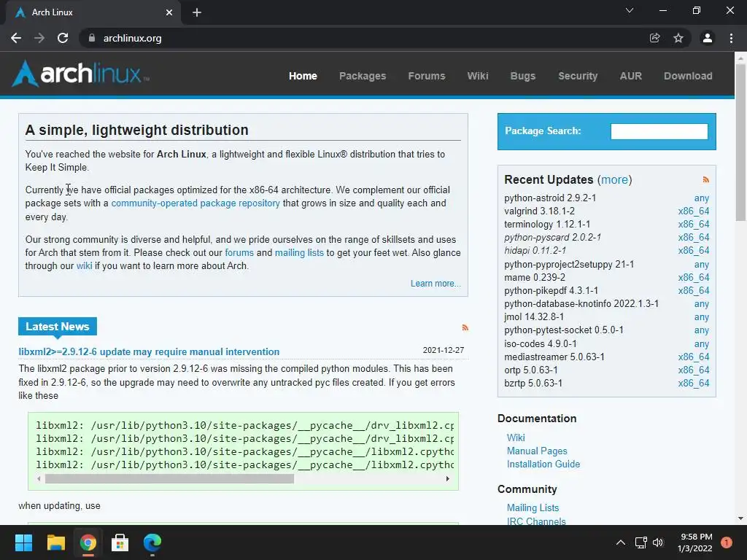Reload the Arch Linux page
Image resolution: width=747 pixels, height=560 pixels.
point(63,38)
